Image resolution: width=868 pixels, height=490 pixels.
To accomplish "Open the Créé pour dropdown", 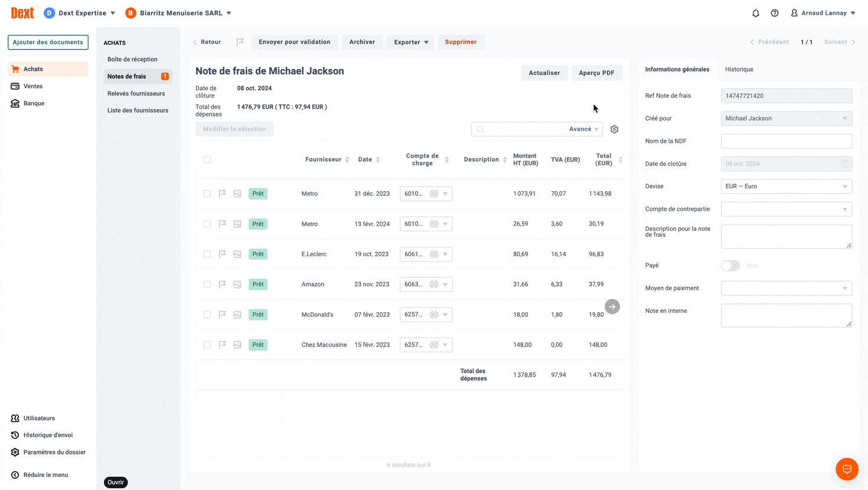I will coord(787,118).
